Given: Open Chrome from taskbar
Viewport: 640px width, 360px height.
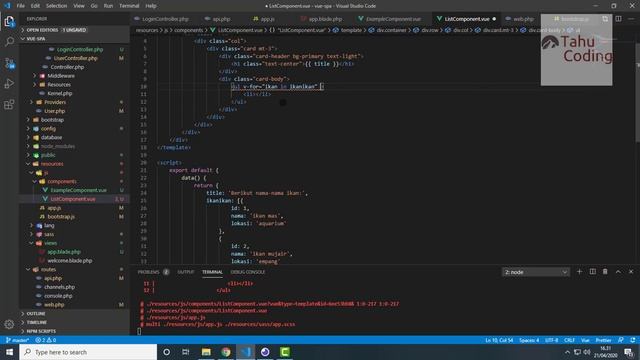Looking at the screenshot, I should click(x=226, y=352).
